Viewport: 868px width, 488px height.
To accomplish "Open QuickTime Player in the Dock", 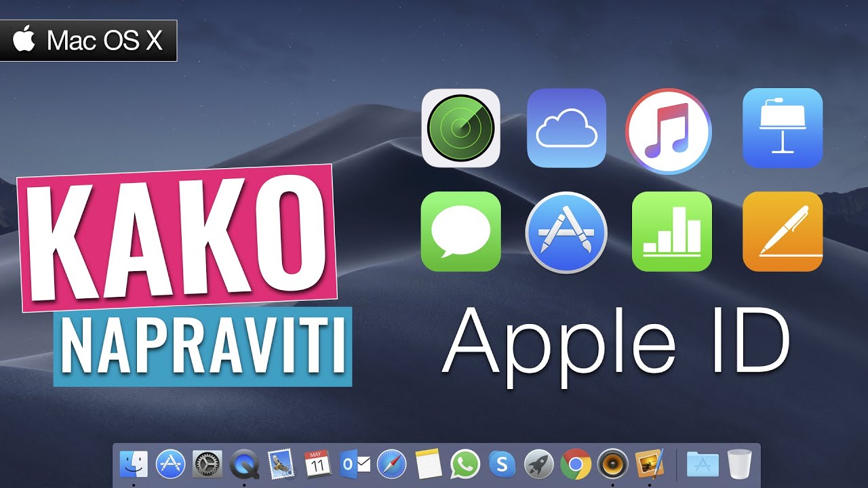I will pyautogui.click(x=244, y=464).
